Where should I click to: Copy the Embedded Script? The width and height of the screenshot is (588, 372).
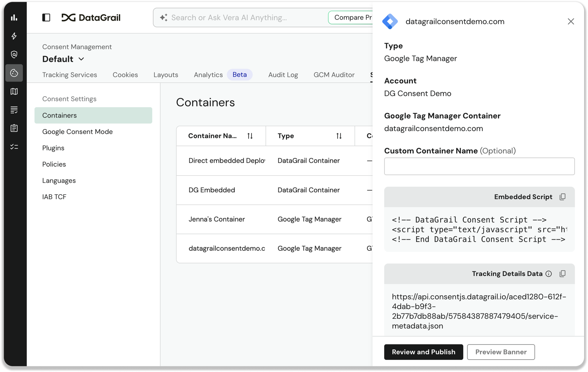[562, 197]
